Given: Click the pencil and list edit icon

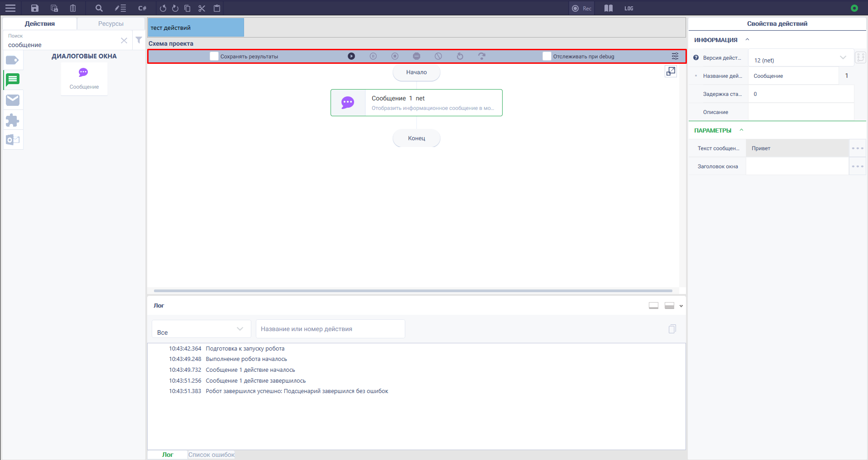Looking at the screenshot, I should click(x=120, y=8).
